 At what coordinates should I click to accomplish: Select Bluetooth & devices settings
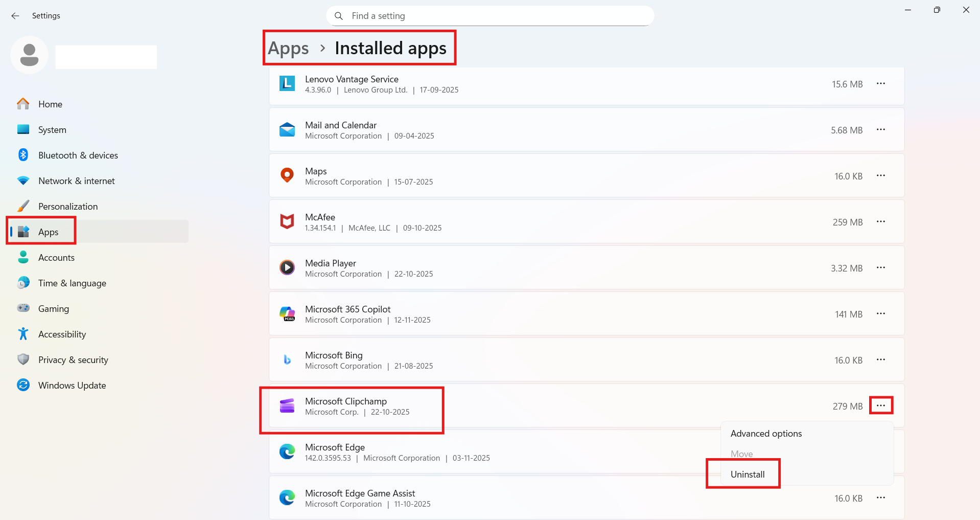click(x=78, y=155)
